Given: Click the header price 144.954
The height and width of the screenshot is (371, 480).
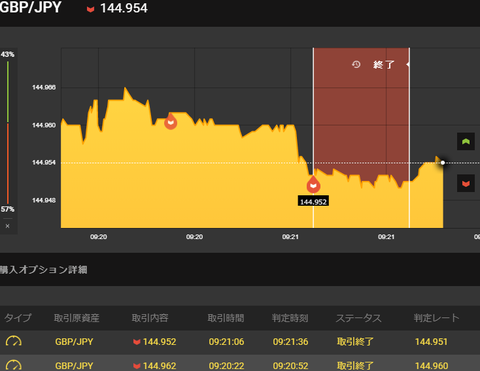Looking at the screenshot, I should click(124, 8).
